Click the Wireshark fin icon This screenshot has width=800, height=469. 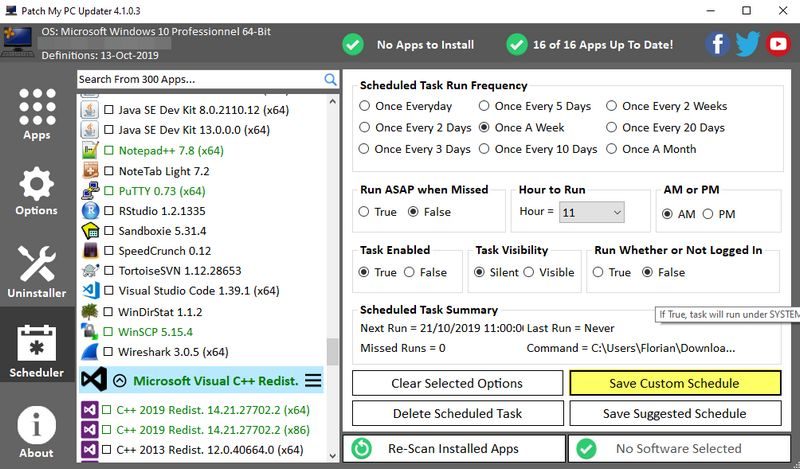pos(89,352)
